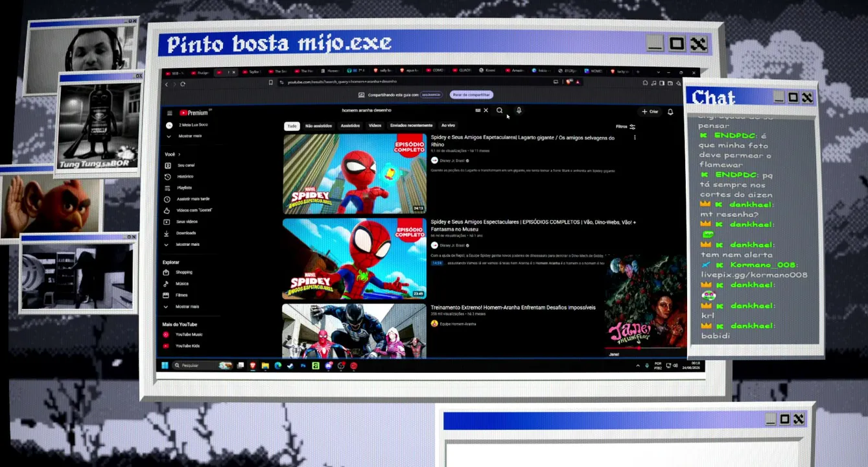Open File Explorer from the taskbar
Screen dimensions: 868x467
(265, 366)
